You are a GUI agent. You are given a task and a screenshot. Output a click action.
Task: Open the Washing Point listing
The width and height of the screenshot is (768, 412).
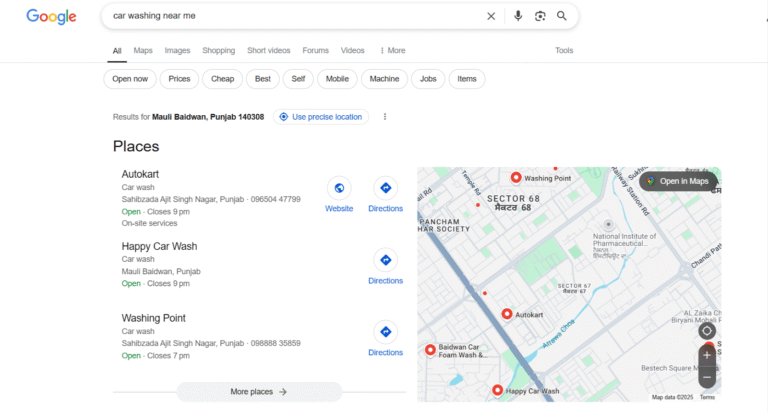(153, 318)
